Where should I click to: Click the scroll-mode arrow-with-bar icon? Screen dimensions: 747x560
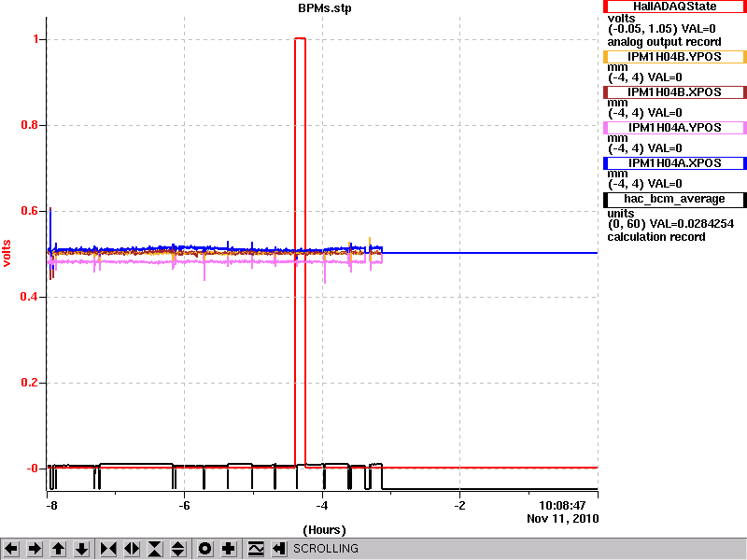[x=279, y=549]
